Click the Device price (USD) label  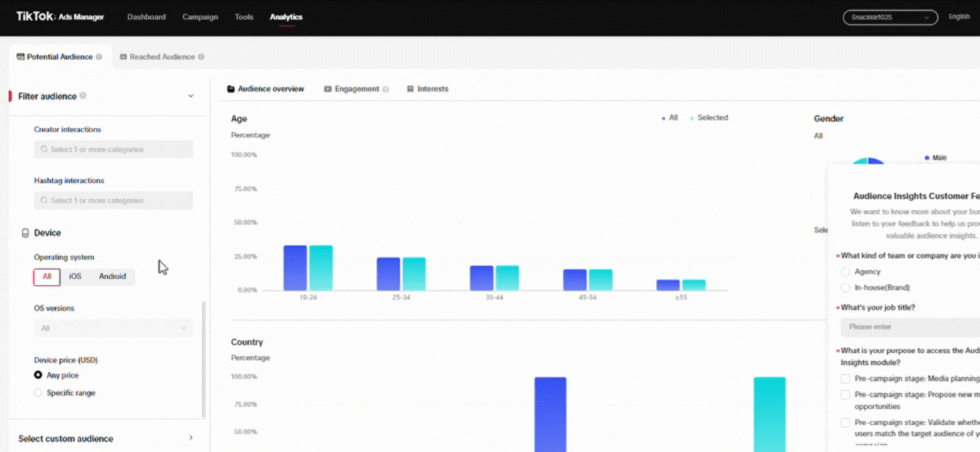[66, 360]
